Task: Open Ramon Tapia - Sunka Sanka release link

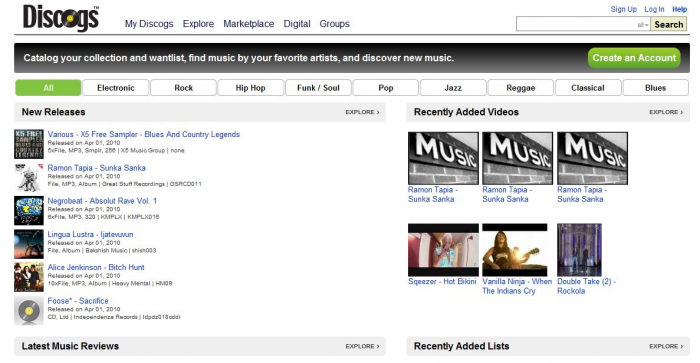Action: click(96, 168)
